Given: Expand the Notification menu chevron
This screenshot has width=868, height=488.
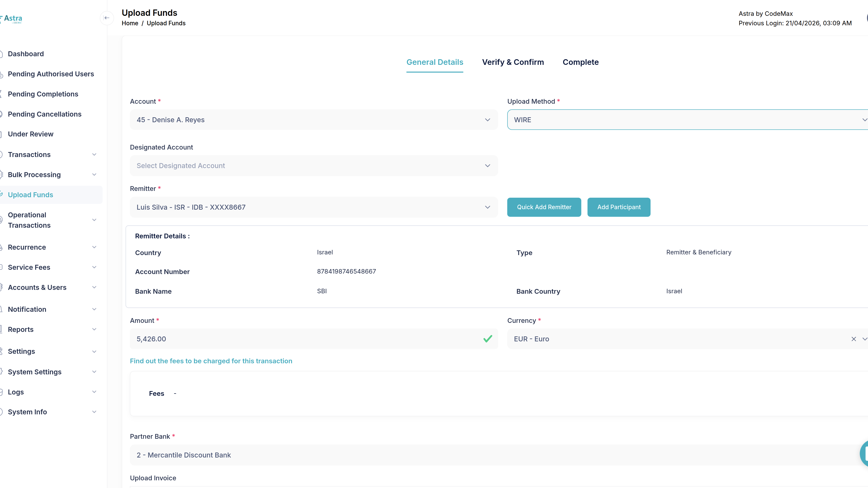Looking at the screenshot, I should point(94,309).
